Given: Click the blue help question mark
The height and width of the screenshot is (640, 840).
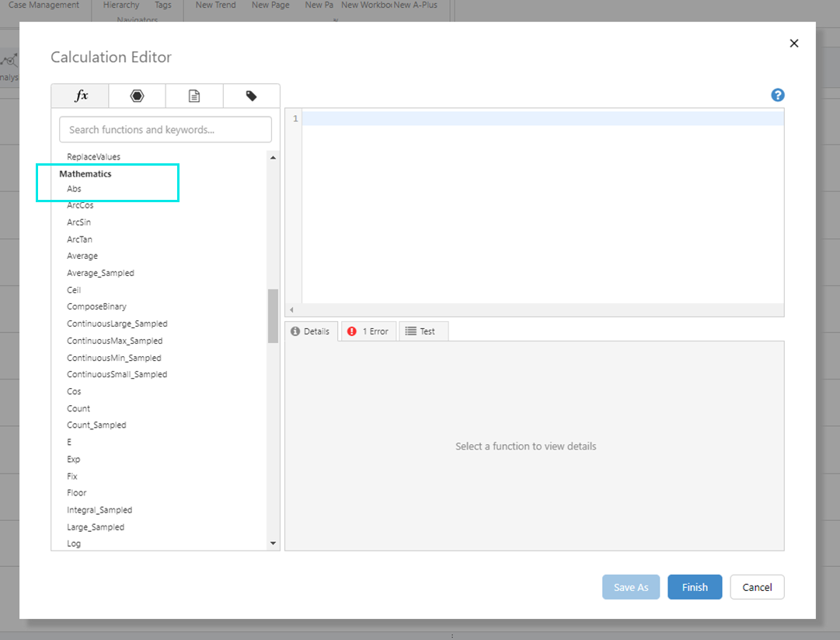Looking at the screenshot, I should pyautogui.click(x=777, y=94).
